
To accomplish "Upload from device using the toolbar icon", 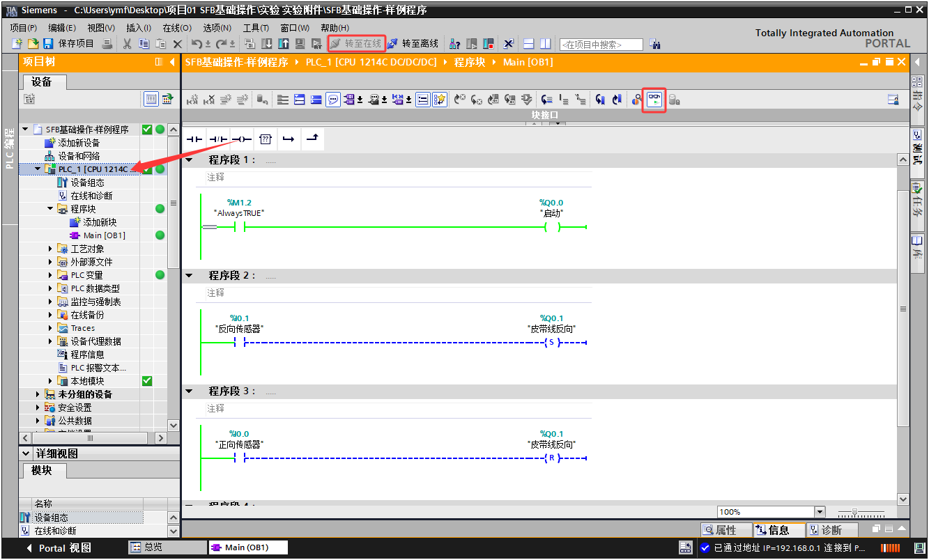I will pos(284,44).
